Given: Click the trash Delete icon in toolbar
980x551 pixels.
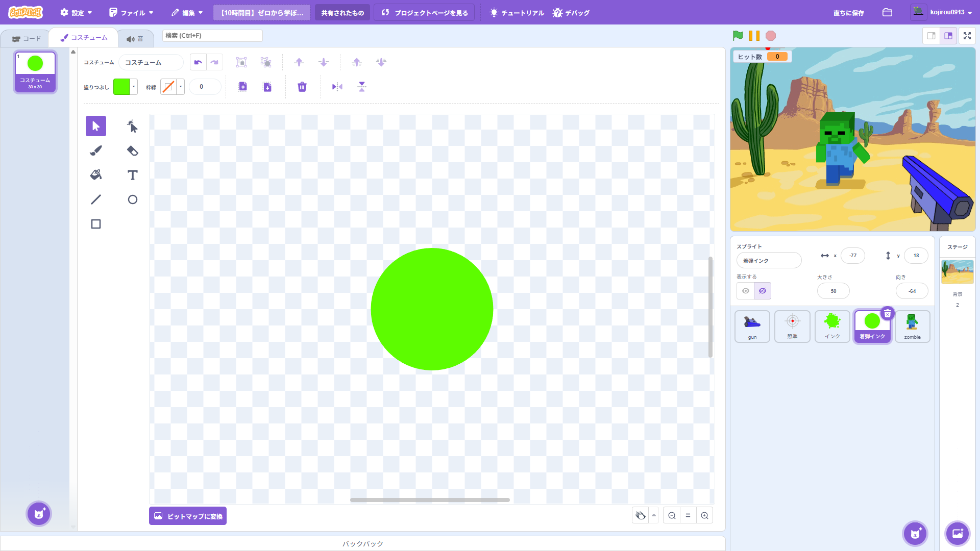Looking at the screenshot, I should pyautogui.click(x=302, y=87).
